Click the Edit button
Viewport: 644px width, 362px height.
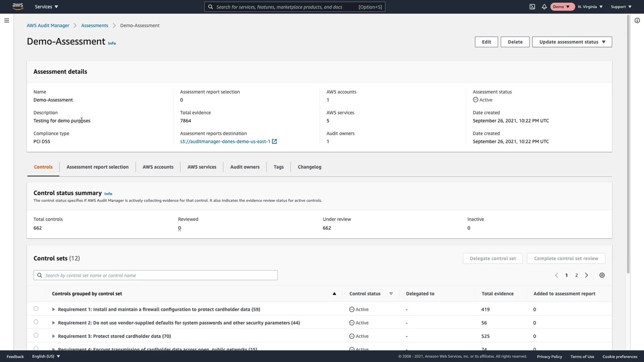487,42
